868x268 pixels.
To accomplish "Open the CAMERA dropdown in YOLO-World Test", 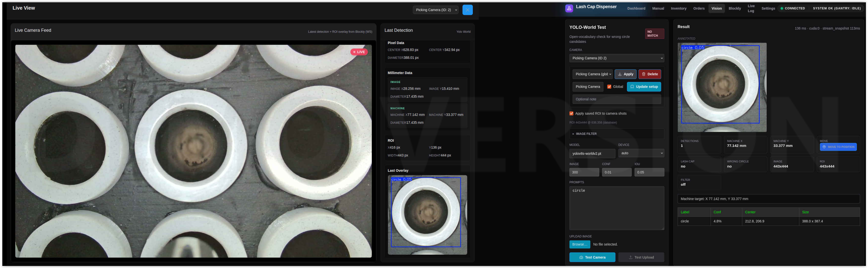I will coord(616,58).
